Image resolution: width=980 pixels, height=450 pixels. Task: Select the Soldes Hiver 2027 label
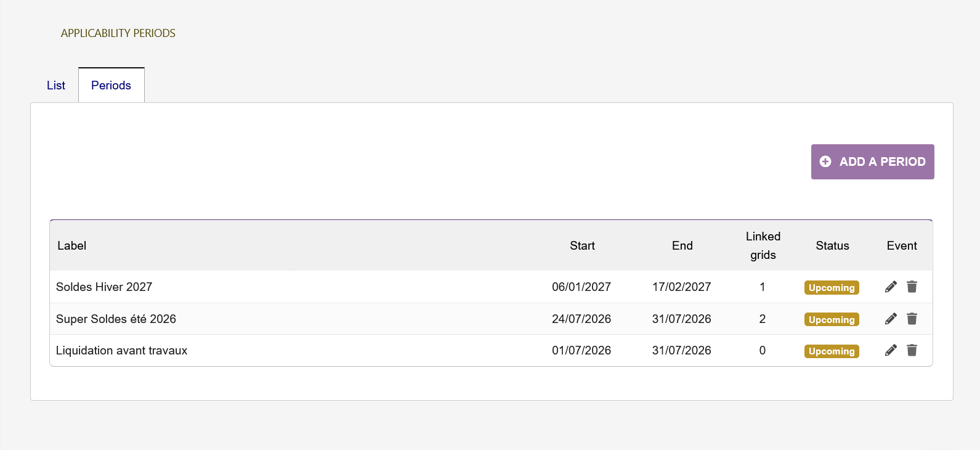pos(104,287)
